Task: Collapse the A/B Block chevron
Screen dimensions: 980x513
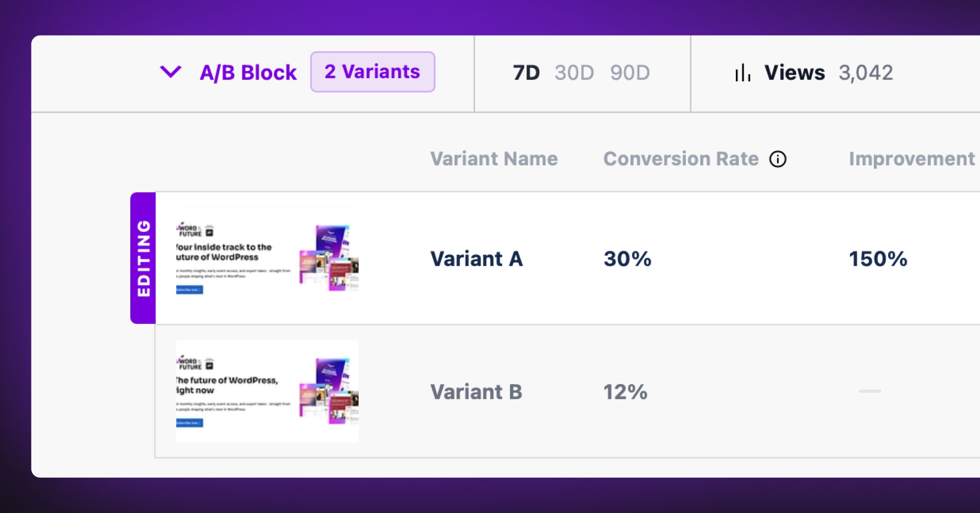Action: tap(170, 72)
